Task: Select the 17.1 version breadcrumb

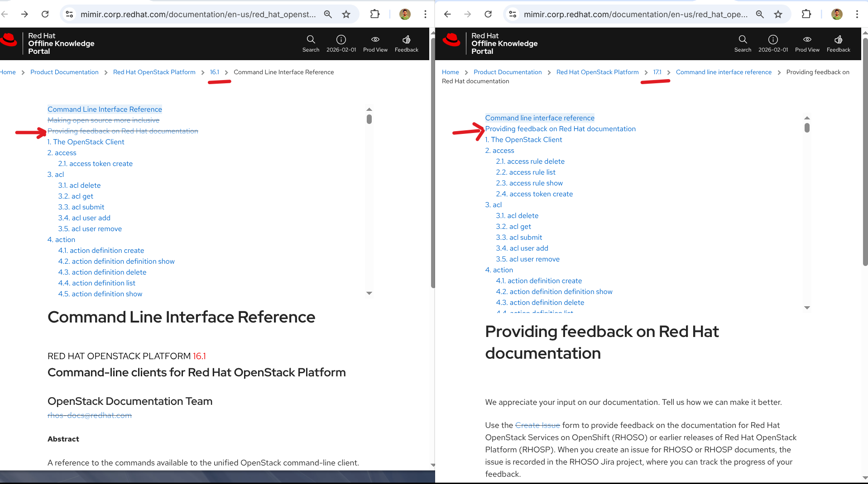Action: coord(657,72)
